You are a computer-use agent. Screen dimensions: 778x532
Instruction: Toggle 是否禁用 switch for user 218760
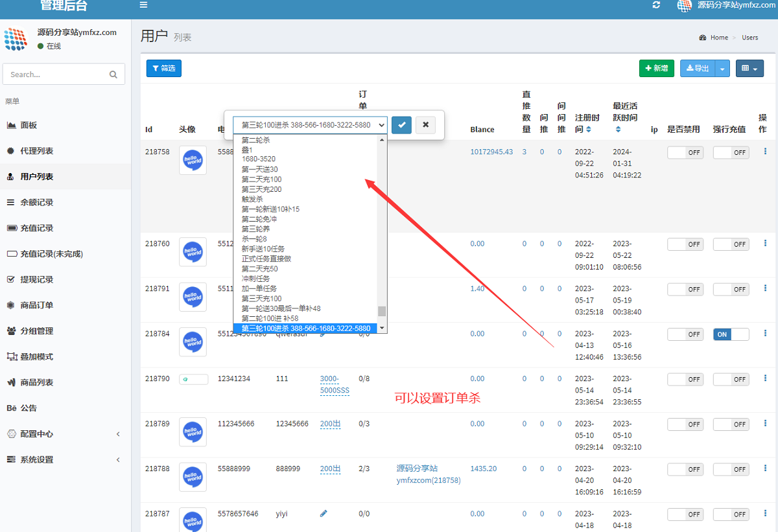click(685, 244)
